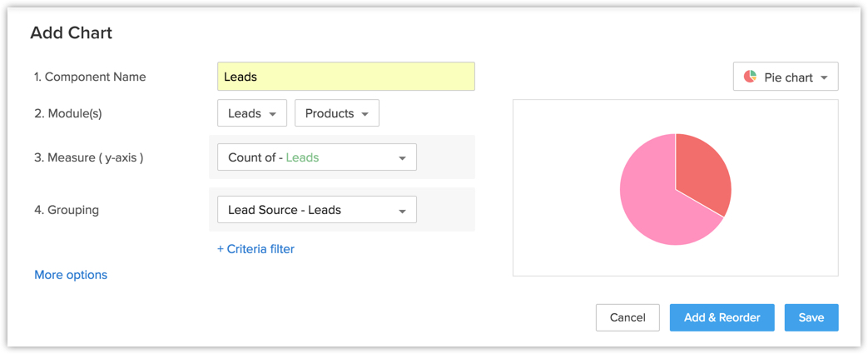Expand the Products module dropdown
The width and height of the screenshot is (868, 354).
click(x=336, y=113)
